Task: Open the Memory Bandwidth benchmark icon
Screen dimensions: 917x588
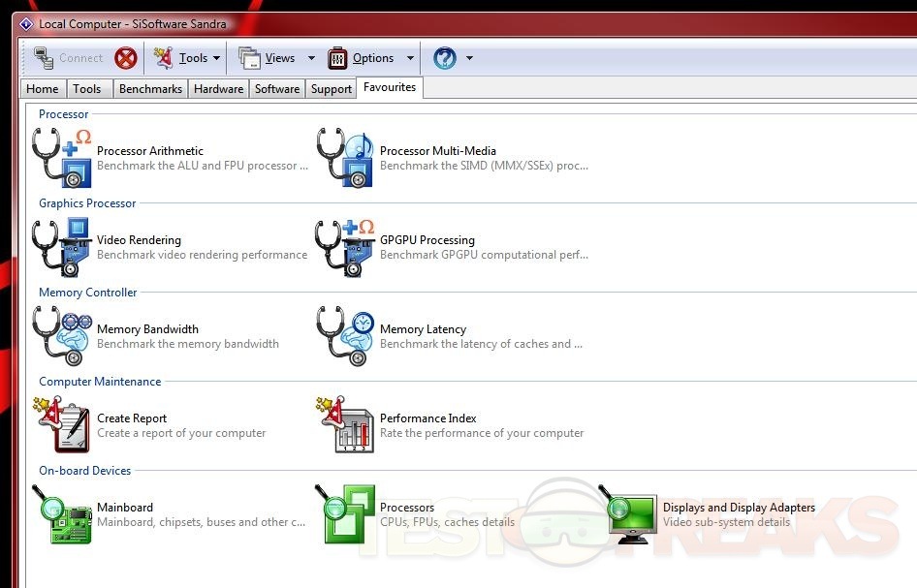Action: click(x=62, y=336)
